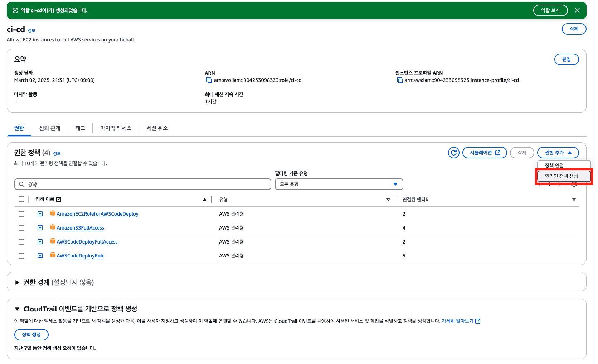Open the policy name external link icon
The width and height of the screenshot is (598, 364).
click(58, 200)
